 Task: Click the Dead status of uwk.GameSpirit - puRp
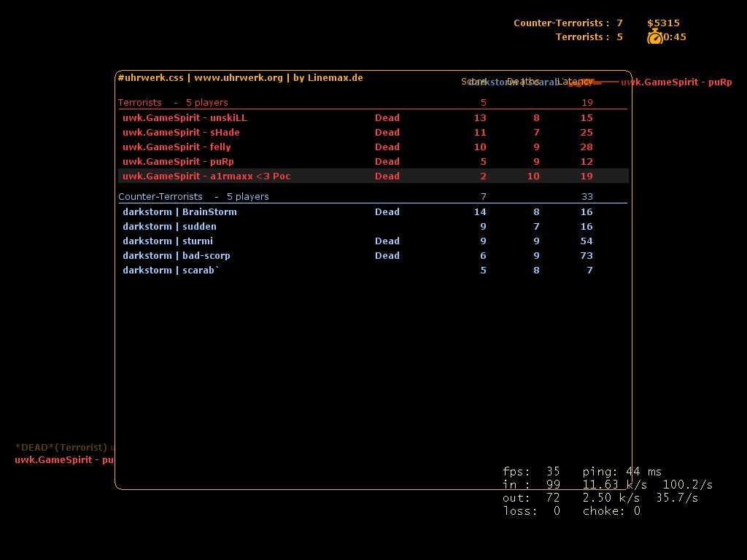point(387,161)
